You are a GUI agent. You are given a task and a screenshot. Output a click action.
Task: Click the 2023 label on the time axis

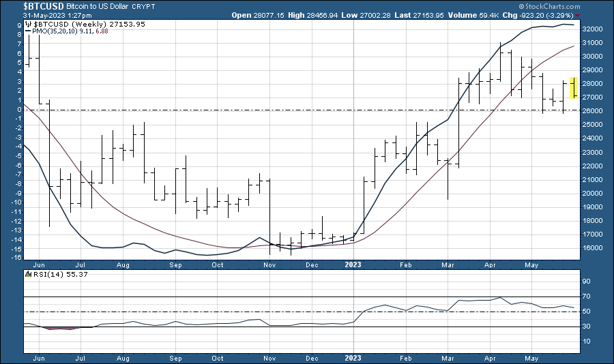[353, 262]
